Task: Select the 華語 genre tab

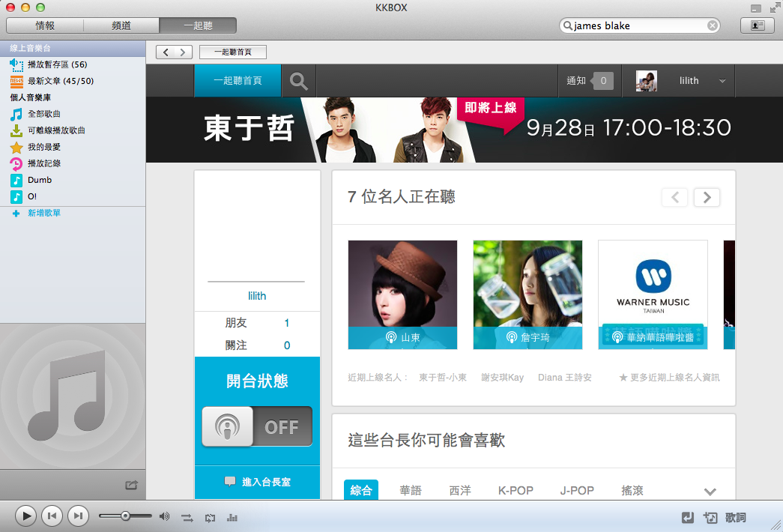Action: pyautogui.click(x=411, y=491)
